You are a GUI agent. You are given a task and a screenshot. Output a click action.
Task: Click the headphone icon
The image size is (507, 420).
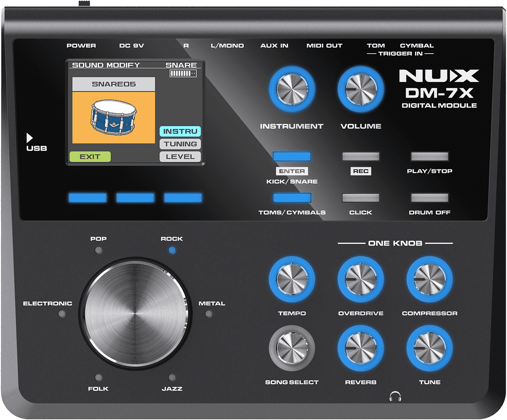[395, 397]
